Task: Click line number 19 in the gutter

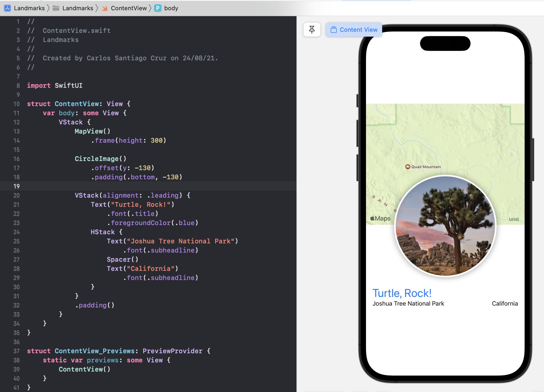Action: (16, 186)
